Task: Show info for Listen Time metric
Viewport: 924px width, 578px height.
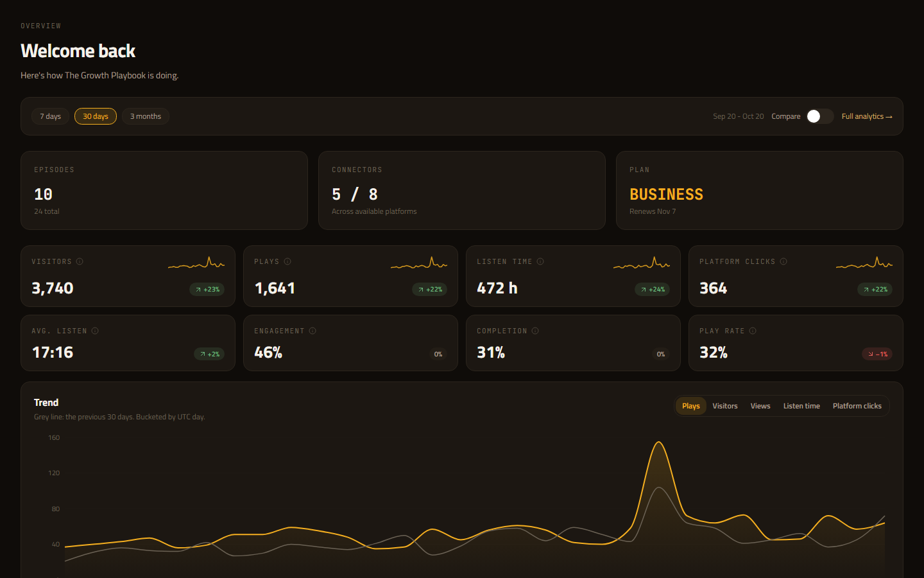Action: point(540,261)
